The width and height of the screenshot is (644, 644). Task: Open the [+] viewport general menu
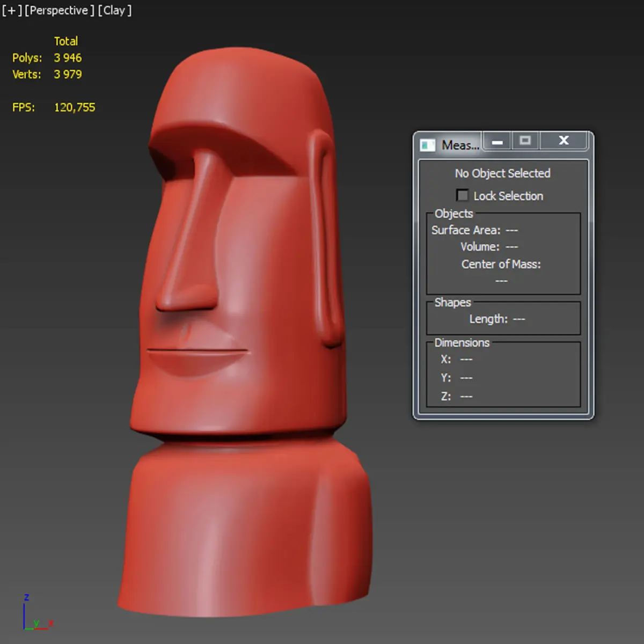pos(12,10)
